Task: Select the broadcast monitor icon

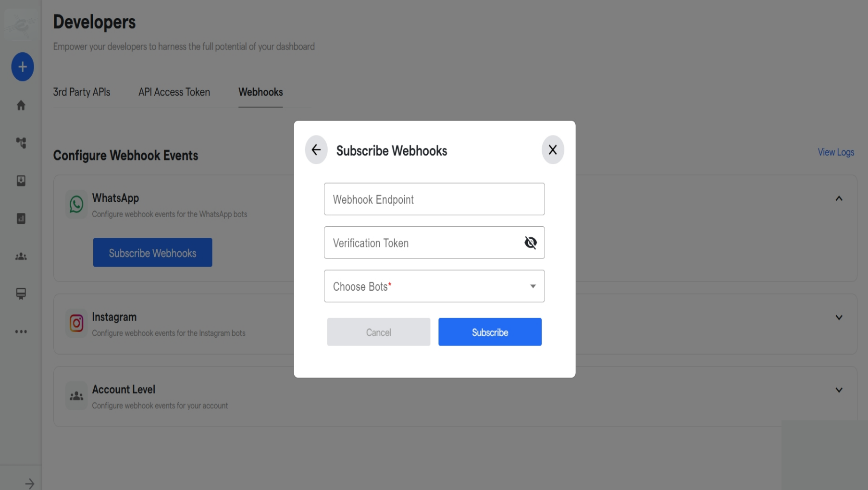Action: [21, 294]
